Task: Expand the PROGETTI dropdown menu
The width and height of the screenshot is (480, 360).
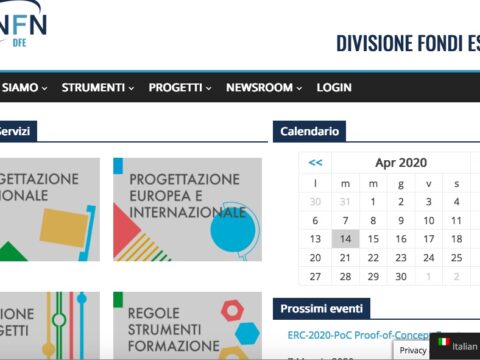Action: point(180,88)
